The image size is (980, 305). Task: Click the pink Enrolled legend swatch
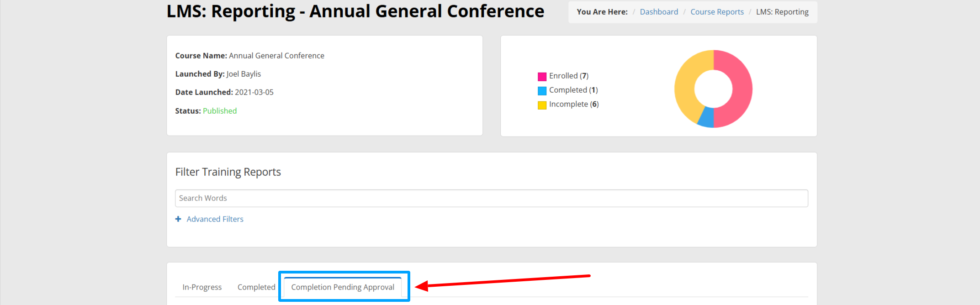[542, 77]
